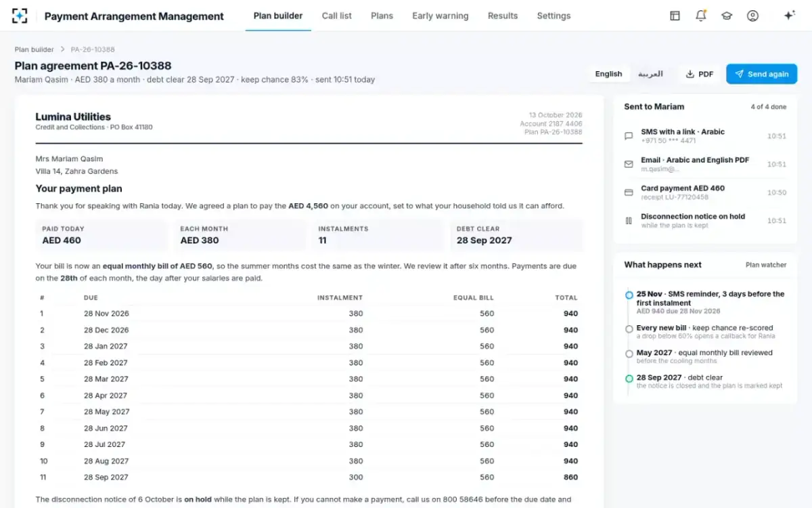Click the Debt clear 28 Sep 2027 card
The image size is (812, 508).
click(x=516, y=235)
